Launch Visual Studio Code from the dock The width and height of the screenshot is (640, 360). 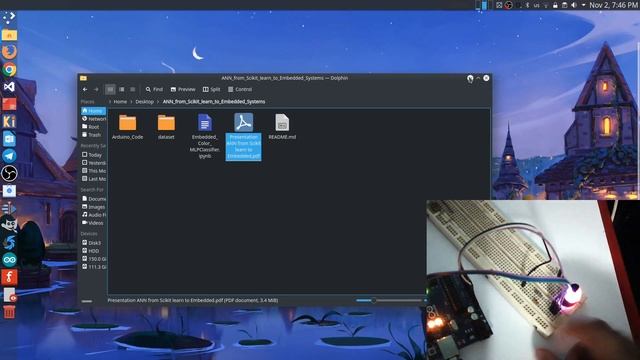click(x=9, y=87)
